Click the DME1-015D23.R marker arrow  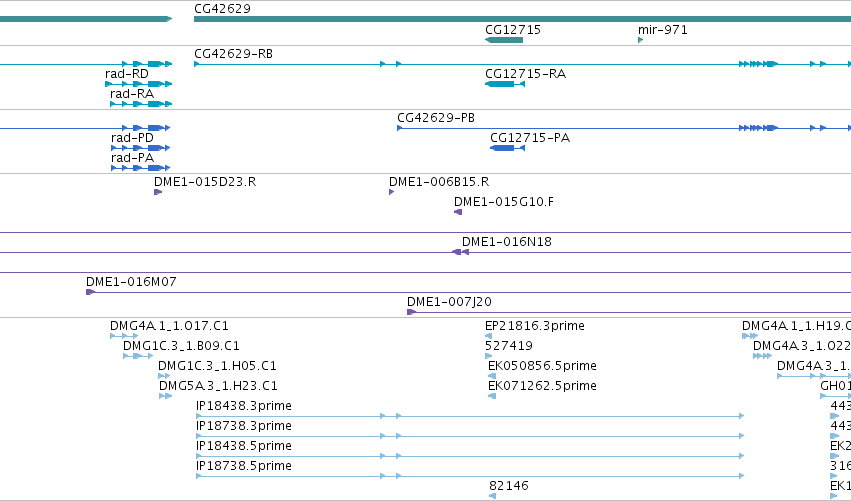coord(158,192)
